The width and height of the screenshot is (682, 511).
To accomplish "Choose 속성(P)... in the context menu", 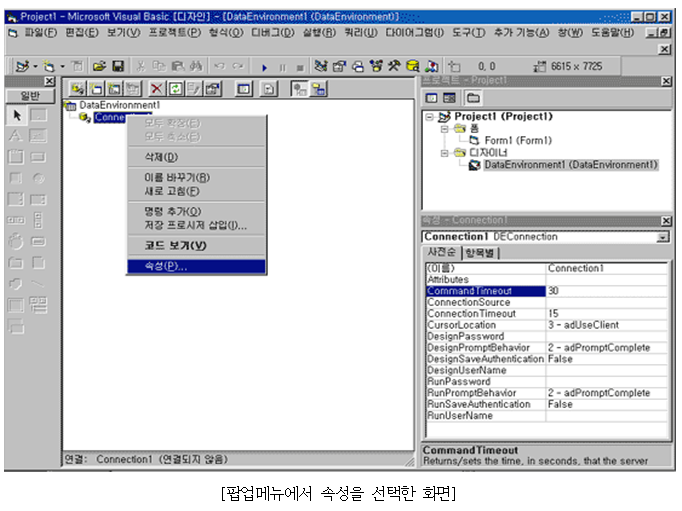I will click(x=197, y=266).
